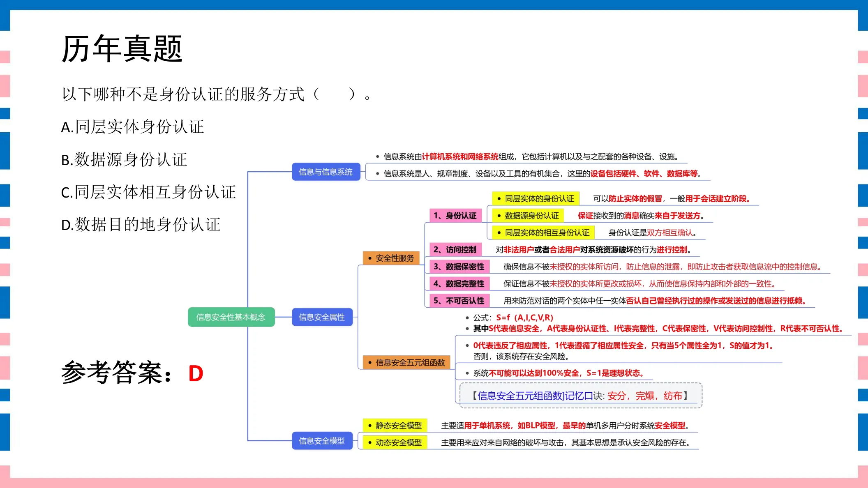Click the red answer letter D
Image resolution: width=868 pixels, height=488 pixels.
click(x=196, y=373)
